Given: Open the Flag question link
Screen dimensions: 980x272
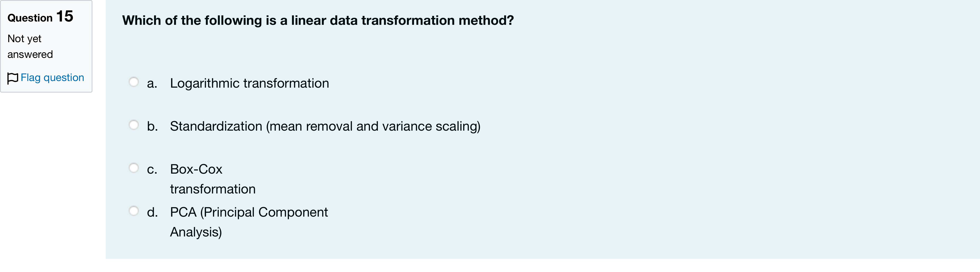Looking at the screenshot, I should (x=52, y=77).
